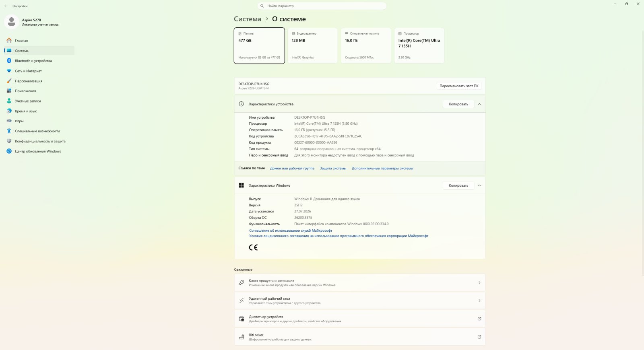Click the Personalization brush icon
This screenshot has height=350, width=644.
click(9, 81)
